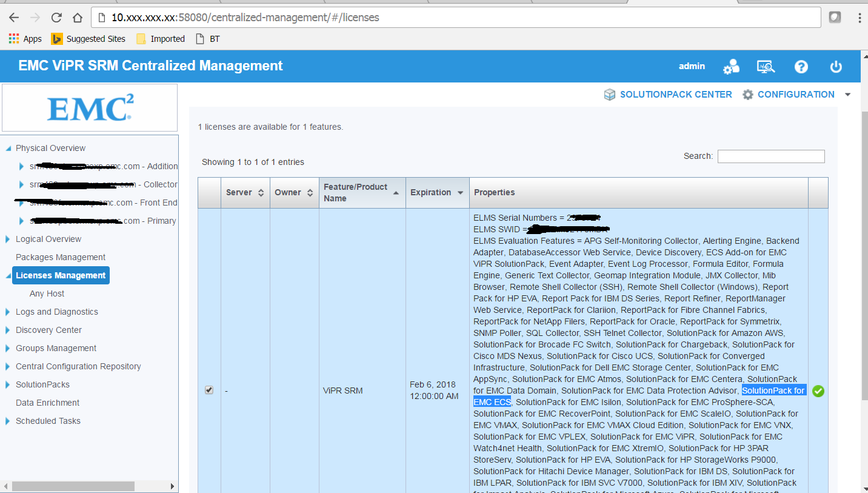
Task: Select the Front End server entry
Action: tap(103, 203)
